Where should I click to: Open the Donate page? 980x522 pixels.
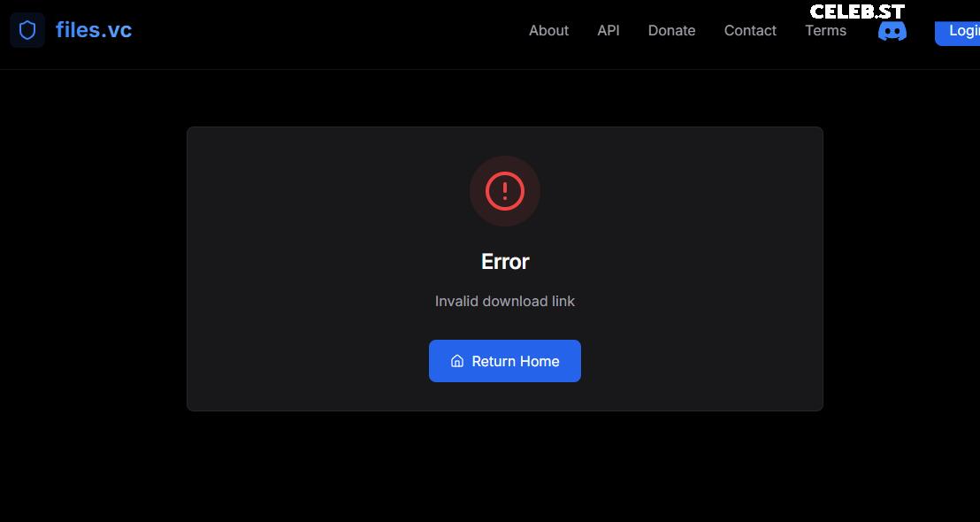(671, 30)
